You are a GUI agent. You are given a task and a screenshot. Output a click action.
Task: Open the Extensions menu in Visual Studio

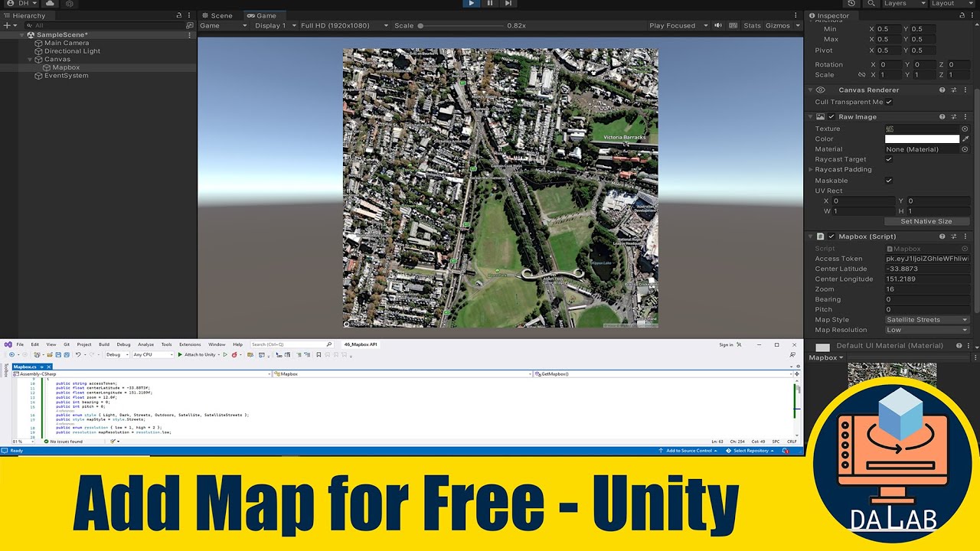tap(190, 344)
